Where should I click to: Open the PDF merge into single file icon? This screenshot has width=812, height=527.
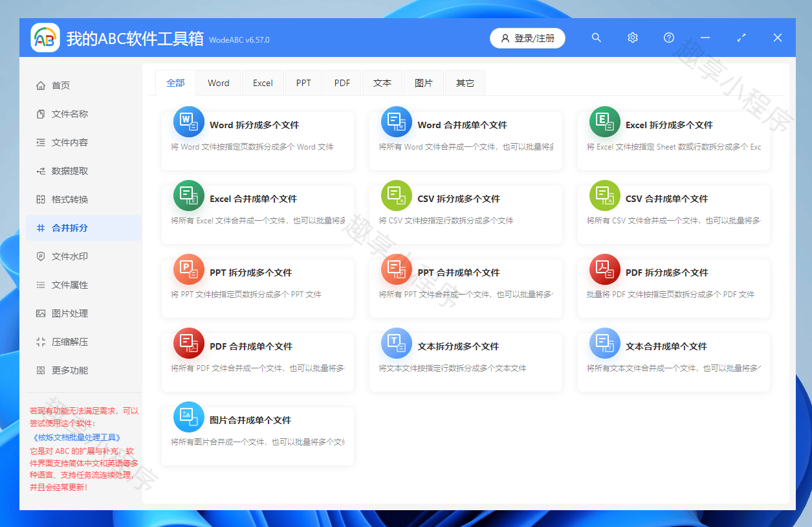pyautogui.click(x=188, y=343)
